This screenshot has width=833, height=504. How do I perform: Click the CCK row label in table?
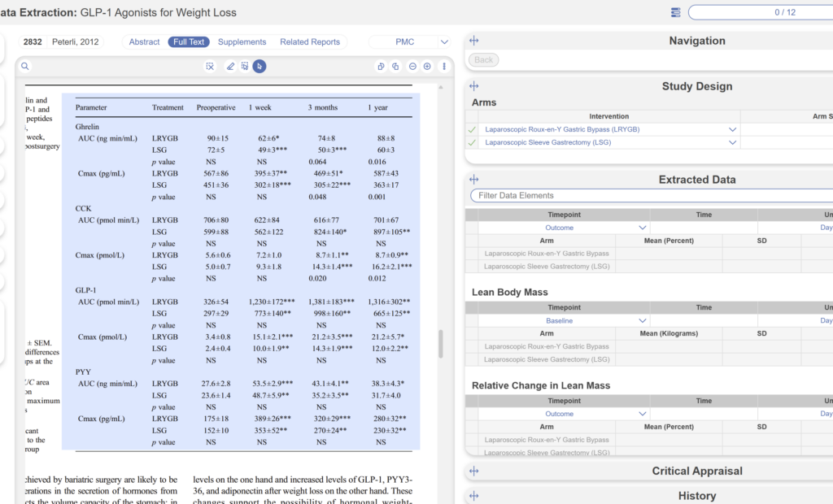(x=83, y=209)
